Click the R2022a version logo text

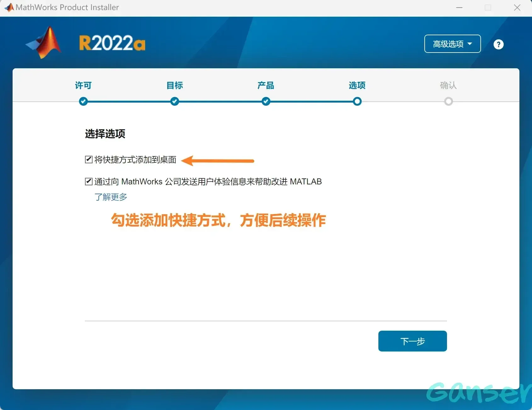coord(112,43)
